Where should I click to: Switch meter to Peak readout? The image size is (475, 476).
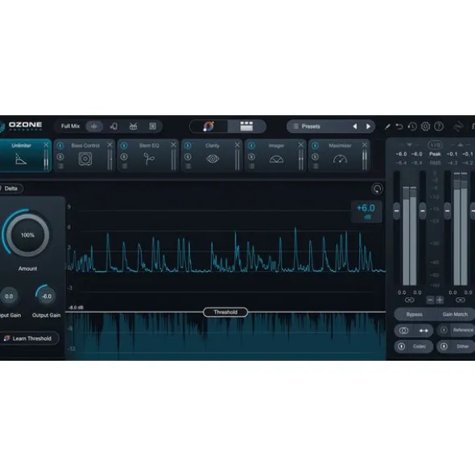[435, 154]
